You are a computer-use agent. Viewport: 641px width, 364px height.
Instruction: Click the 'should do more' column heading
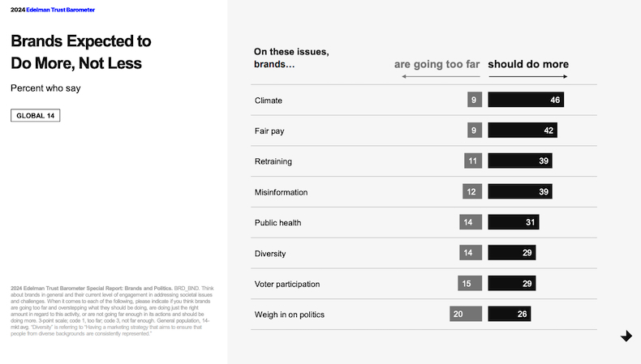point(527,64)
